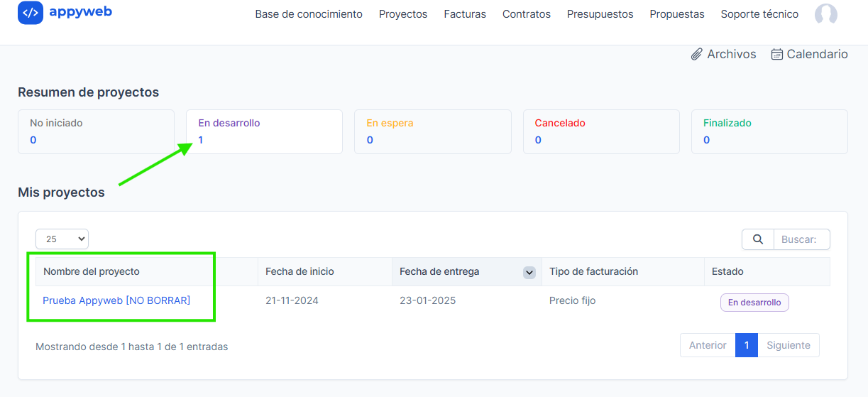This screenshot has width=868, height=397.
Task: Click the magnifying glass search icon
Action: pyautogui.click(x=757, y=239)
